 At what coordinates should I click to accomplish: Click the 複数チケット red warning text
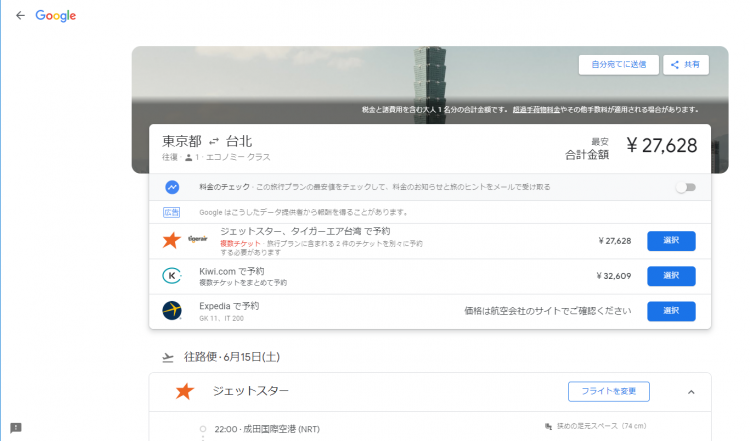[240, 243]
